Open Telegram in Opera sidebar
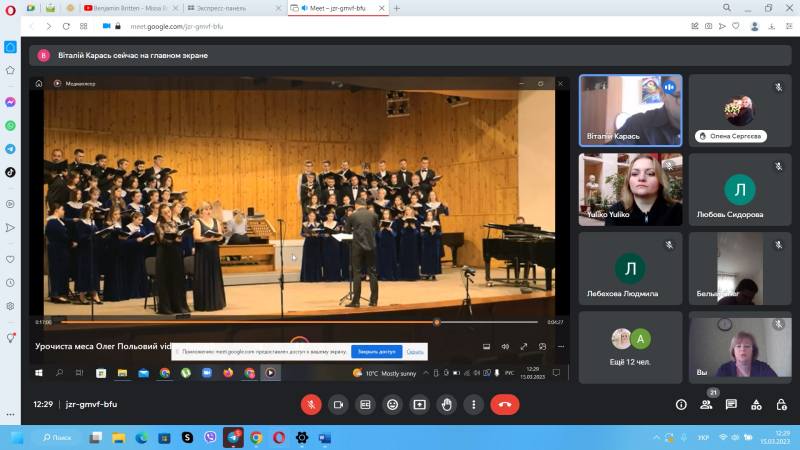This screenshot has width=800, height=450. 10,149
